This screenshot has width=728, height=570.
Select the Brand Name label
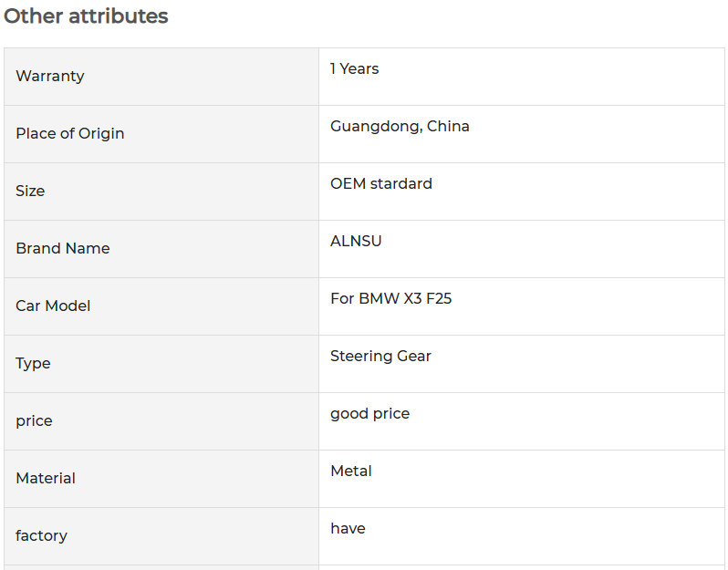[63, 248]
